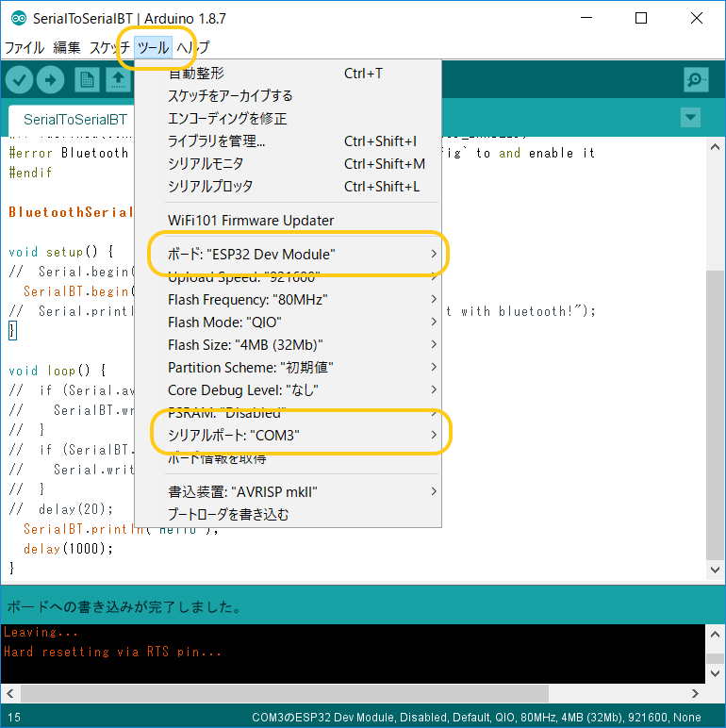
Task: Maximize the Arduino window
Action: [641, 18]
